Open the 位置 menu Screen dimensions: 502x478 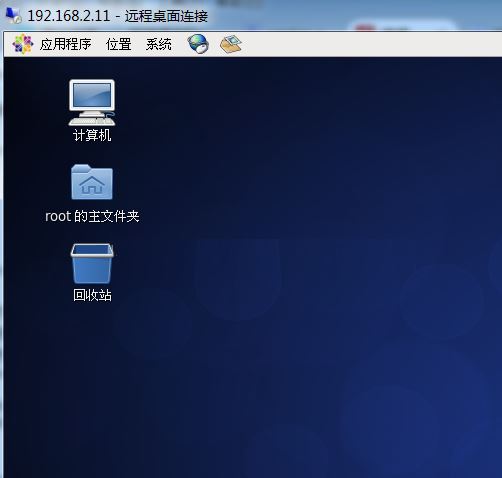point(118,44)
